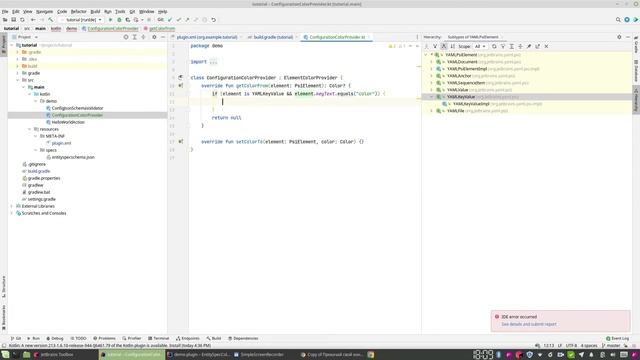Open the Problems tool window
Viewport: 640px width, 360px height.
pos(104,338)
